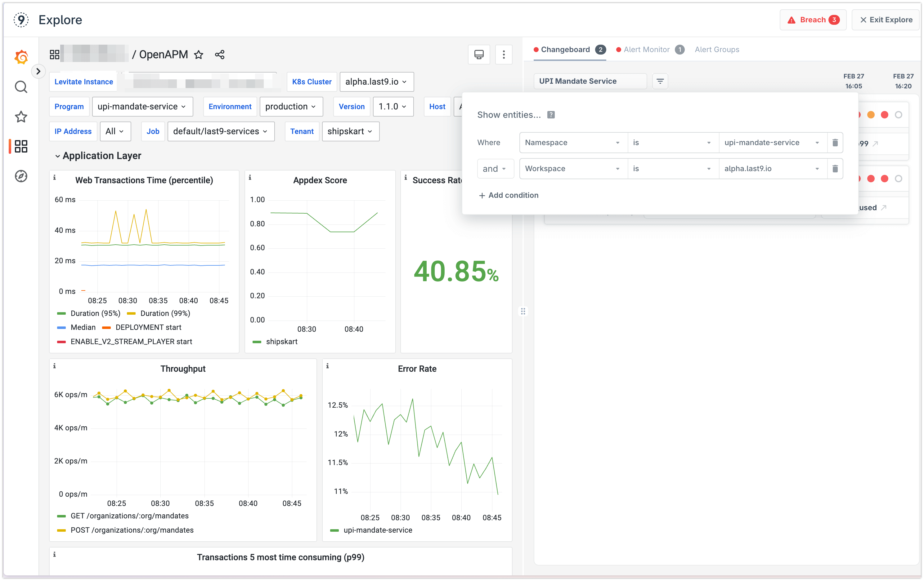The image size is (924, 581).
Task: Click the Add condition button
Action: tap(509, 195)
